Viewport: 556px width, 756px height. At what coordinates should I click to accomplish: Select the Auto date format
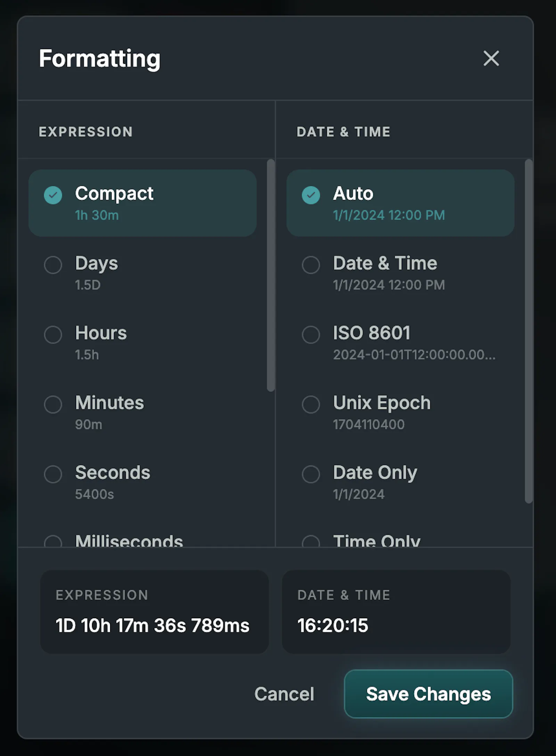tap(400, 203)
